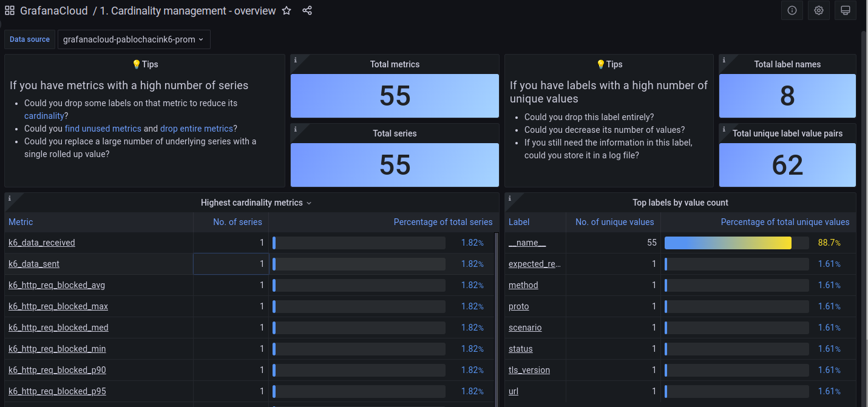Open the dashboard settings gear icon
The height and width of the screenshot is (407, 868).
[818, 10]
